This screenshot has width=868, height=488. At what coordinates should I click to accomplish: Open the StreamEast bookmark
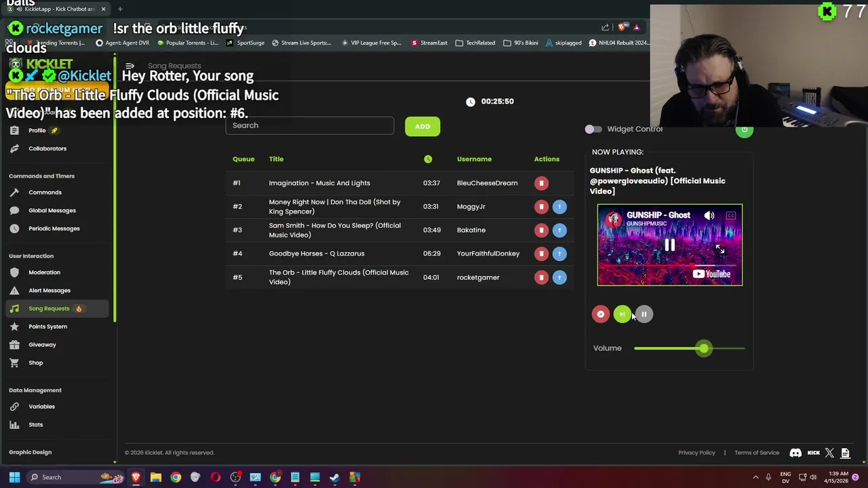[429, 43]
